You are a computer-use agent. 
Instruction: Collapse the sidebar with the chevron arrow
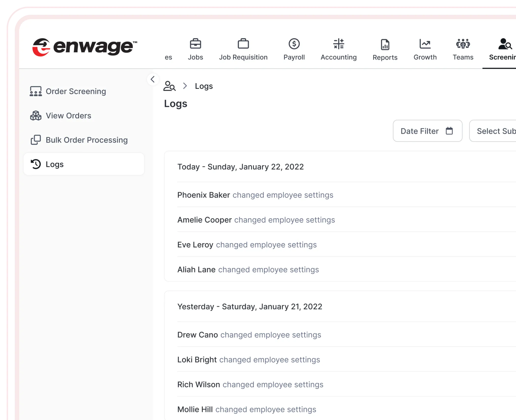coord(153,79)
